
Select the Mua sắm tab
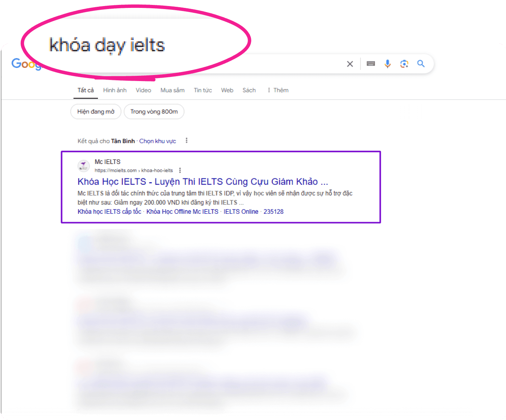173,90
